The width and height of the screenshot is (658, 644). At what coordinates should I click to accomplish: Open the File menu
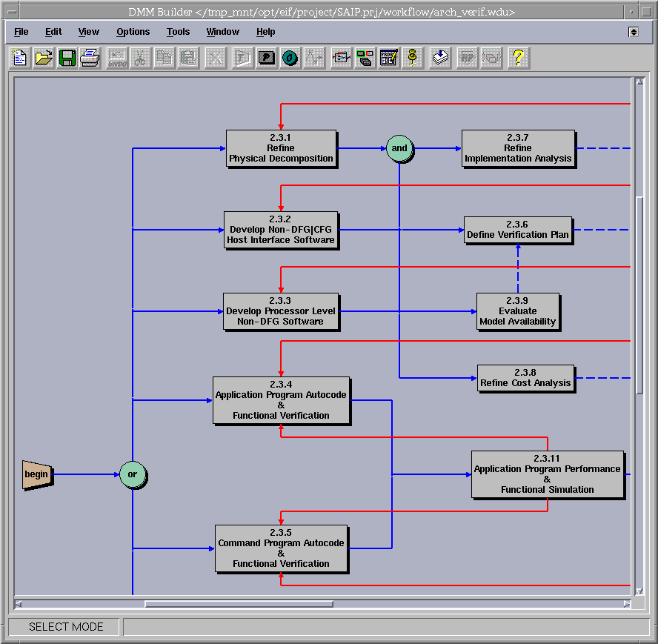click(x=21, y=32)
